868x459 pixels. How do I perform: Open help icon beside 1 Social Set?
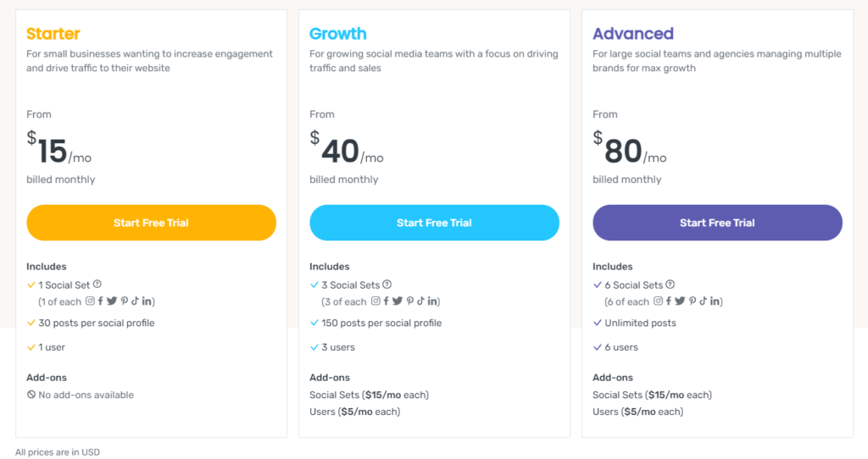point(97,285)
